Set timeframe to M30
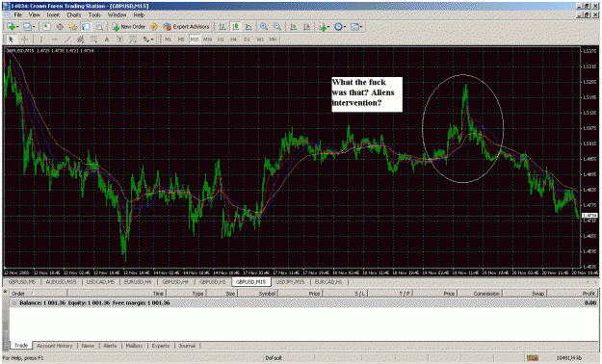The height and width of the screenshot is (364, 602). tap(207, 39)
